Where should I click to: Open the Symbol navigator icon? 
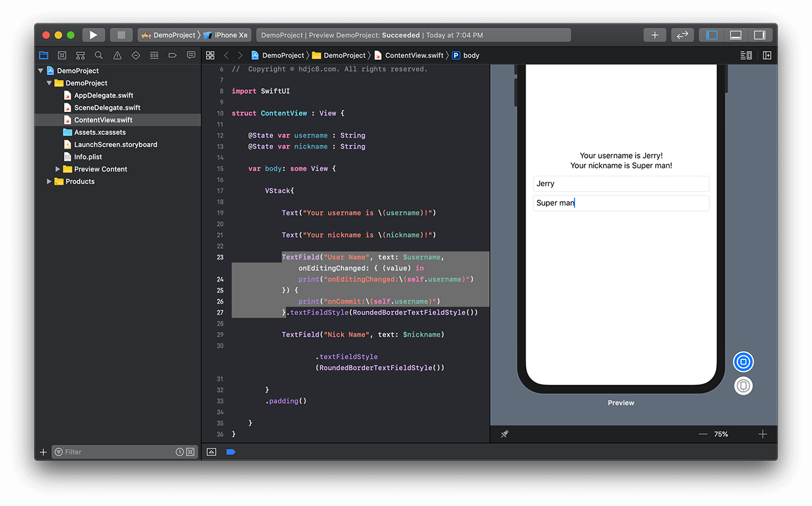(x=81, y=55)
